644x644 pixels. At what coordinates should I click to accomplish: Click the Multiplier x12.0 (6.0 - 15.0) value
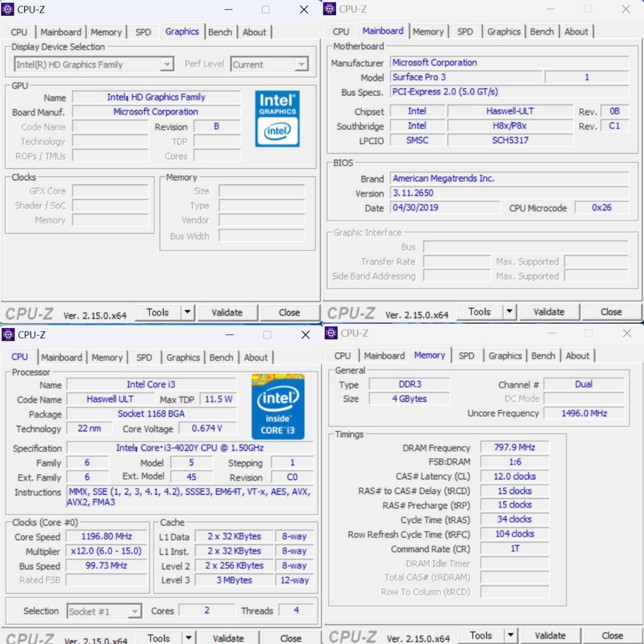click(106, 551)
